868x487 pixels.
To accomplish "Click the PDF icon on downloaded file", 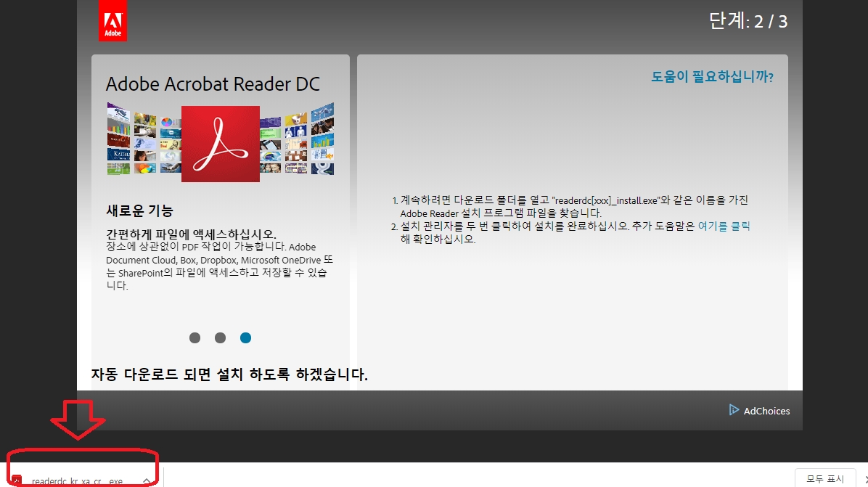I will [x=17, y=480].
